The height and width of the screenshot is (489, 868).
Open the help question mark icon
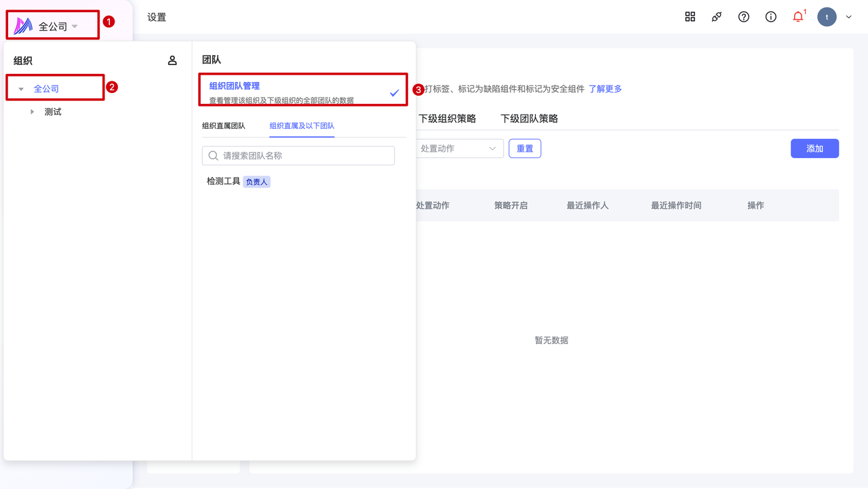click(x=744, y=17)
